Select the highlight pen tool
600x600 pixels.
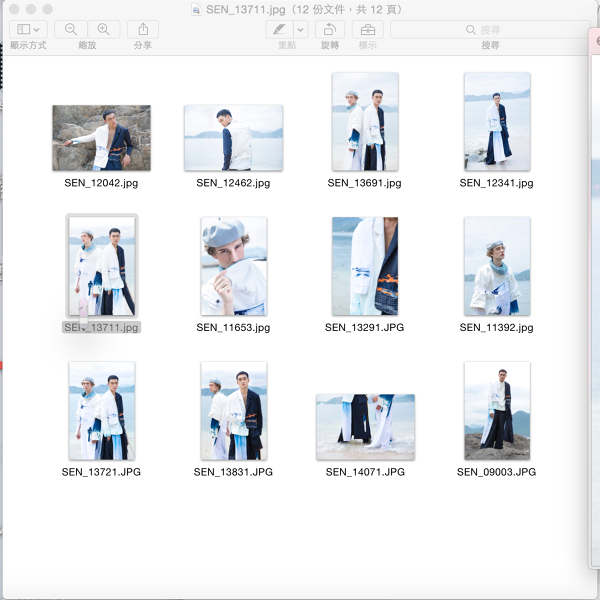(x=280, y=29)
